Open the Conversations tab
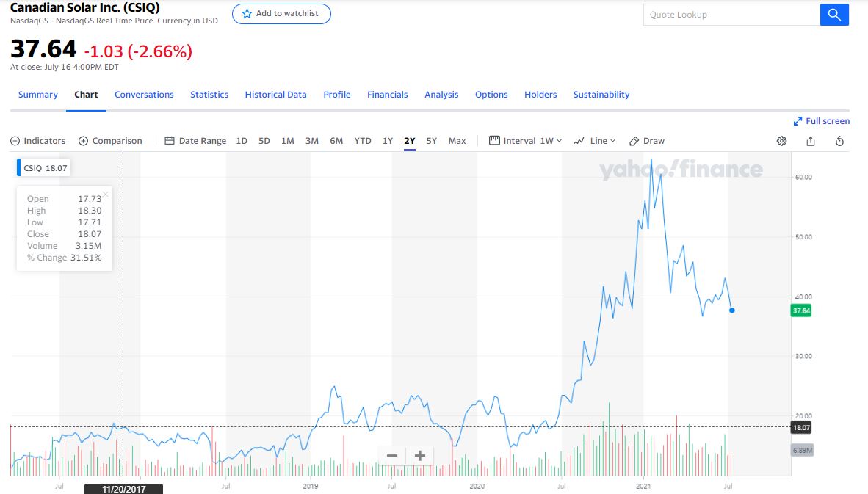This screenshot has height=494, width=868. click(x=144, y=95)
